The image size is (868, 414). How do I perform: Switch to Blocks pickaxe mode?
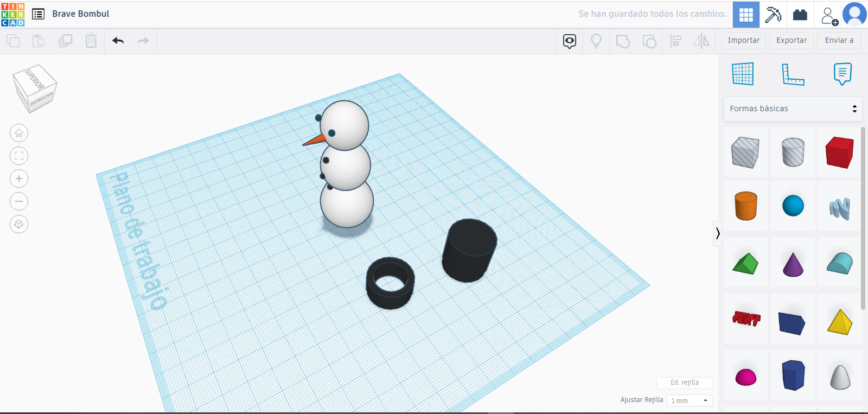773,15
